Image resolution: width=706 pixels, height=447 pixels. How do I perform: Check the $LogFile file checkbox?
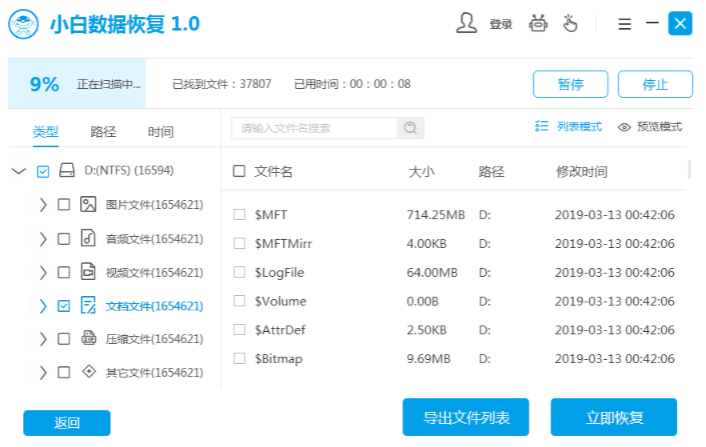pos(239,272)
